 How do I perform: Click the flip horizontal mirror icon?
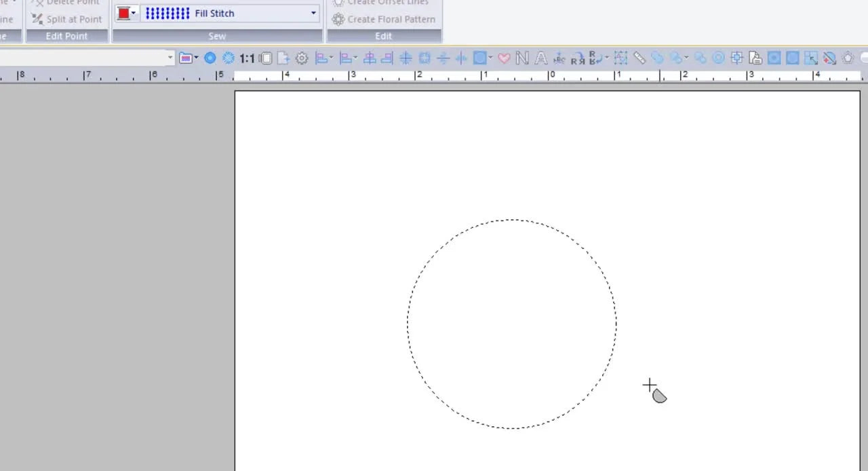[461, 58]
